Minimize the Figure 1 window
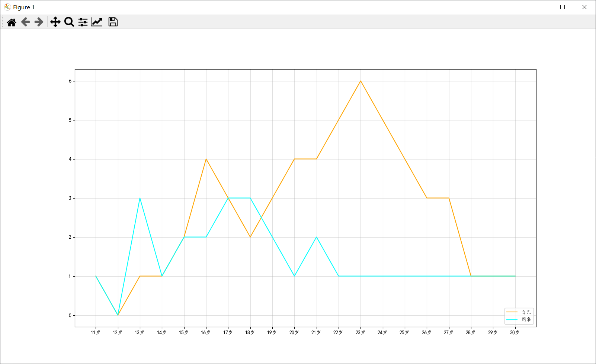Image resolution: width=596 pixels, height=364 pixels. 541,7
